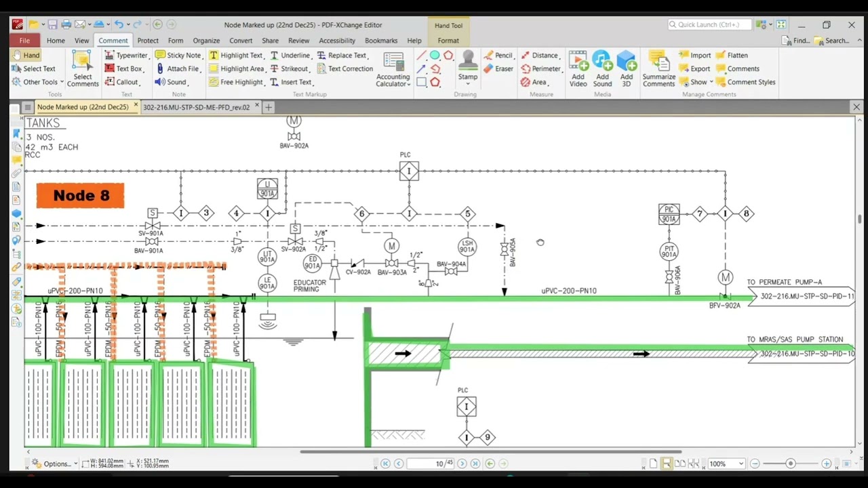Click Import comments button
This screenshot has height=488, width=868.
[x=696, y=56]
